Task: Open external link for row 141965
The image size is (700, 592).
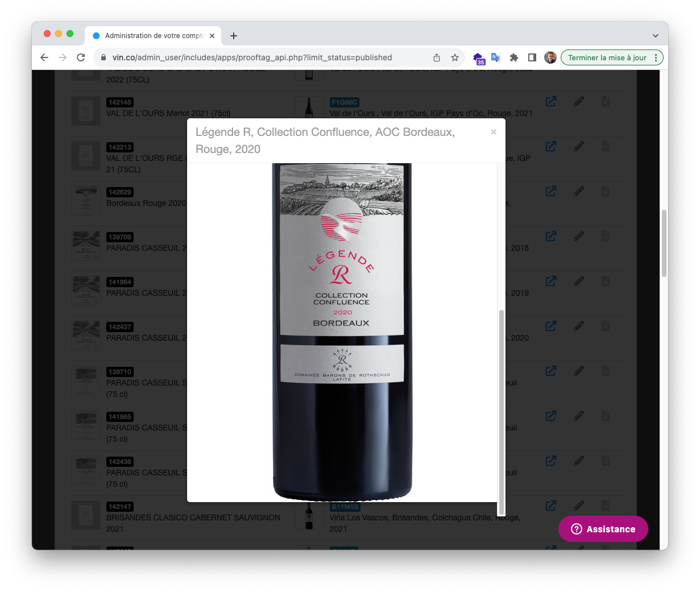Action: click(551, 416)
